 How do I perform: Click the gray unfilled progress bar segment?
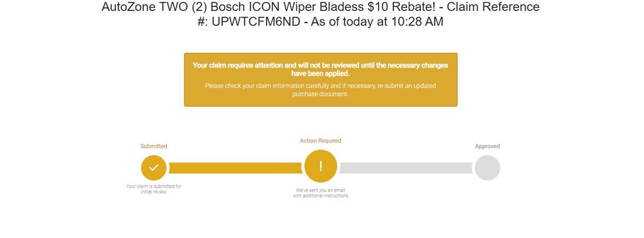coord(406,168)
